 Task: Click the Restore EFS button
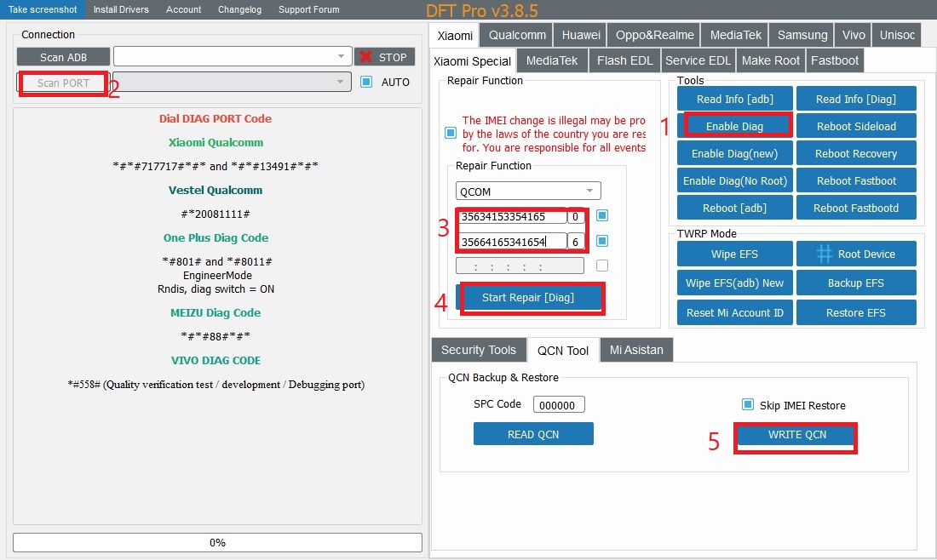pyautogui.click(x=856, y=312)
